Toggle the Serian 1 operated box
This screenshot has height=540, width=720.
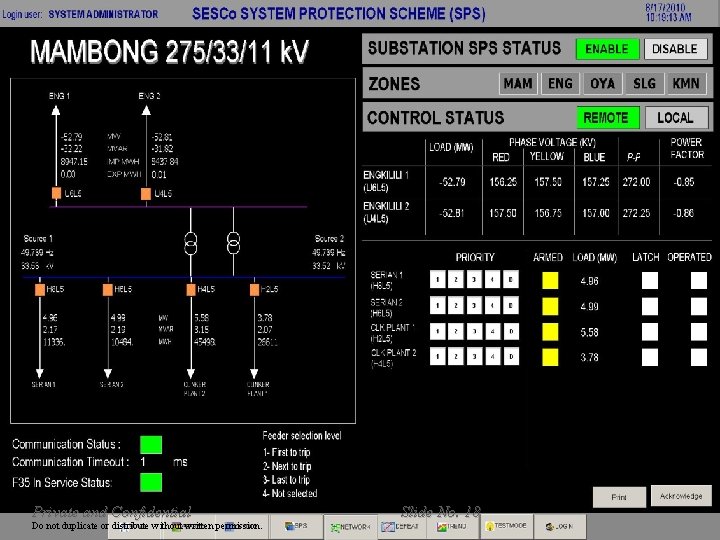coord(699,281)
